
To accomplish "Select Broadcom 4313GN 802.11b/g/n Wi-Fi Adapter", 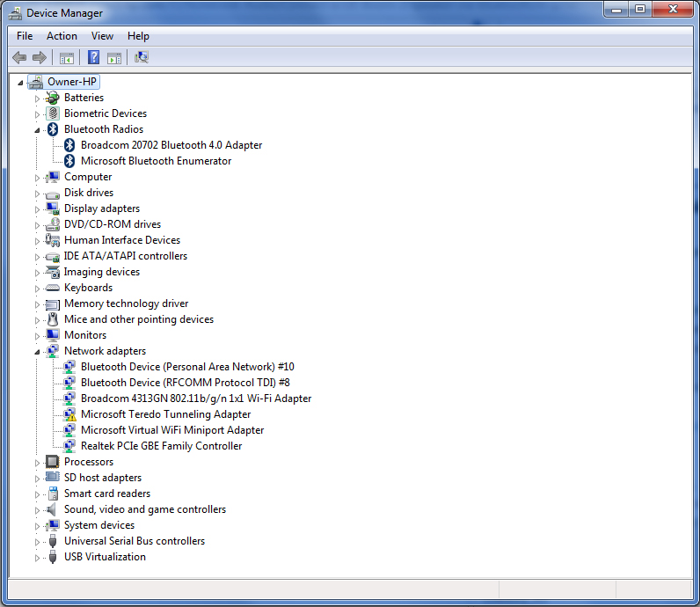I will coord(196,399).
